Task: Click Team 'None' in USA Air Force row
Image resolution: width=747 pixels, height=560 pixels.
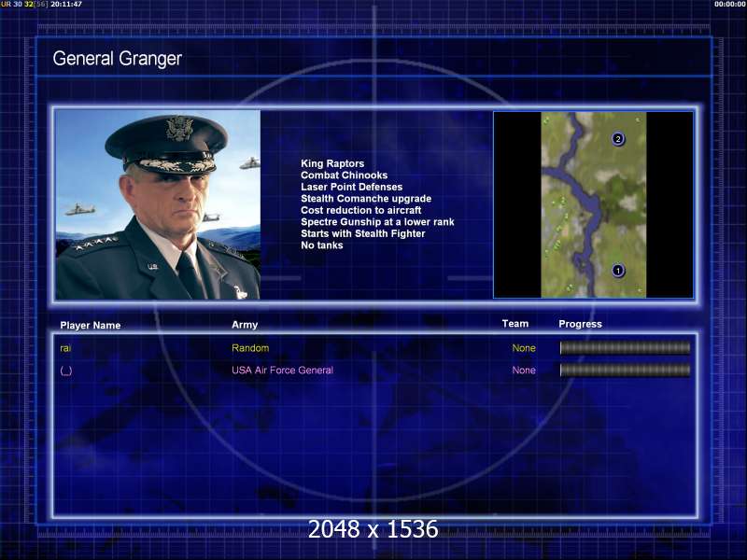Action: pos(524,370)
